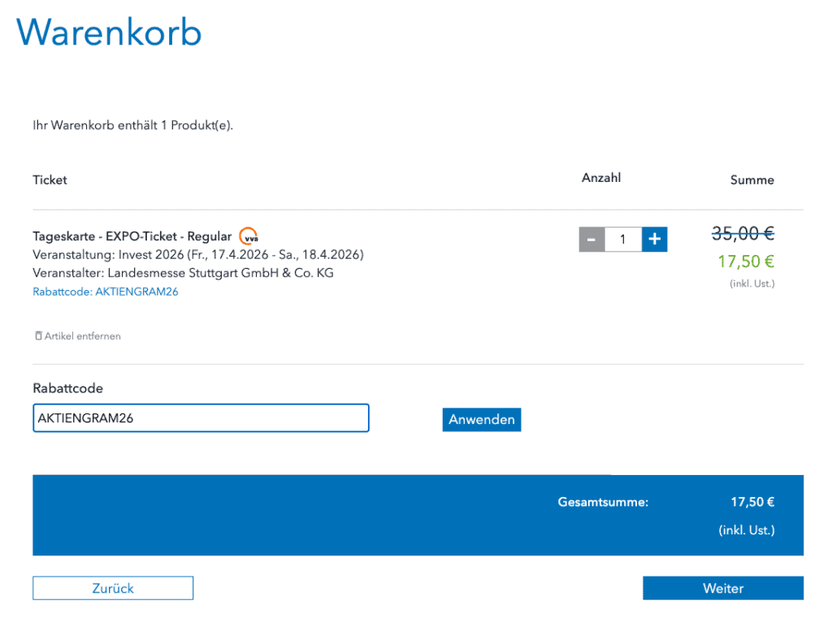Focus the Rabattcode text input field
Viewport: 832px width, 644px height.
[x=201, y=418]
